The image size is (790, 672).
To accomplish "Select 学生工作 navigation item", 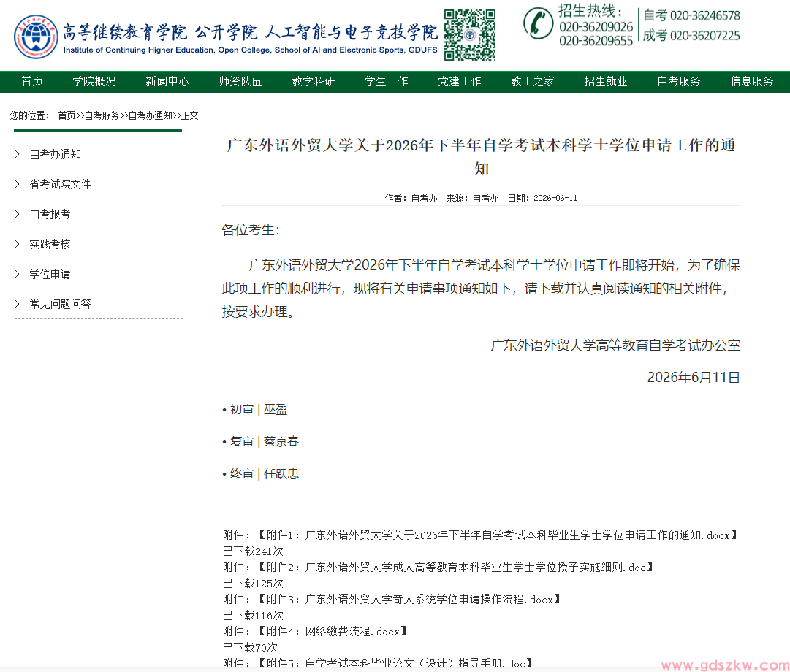I will pyautogui.click(x=387, y=82).
